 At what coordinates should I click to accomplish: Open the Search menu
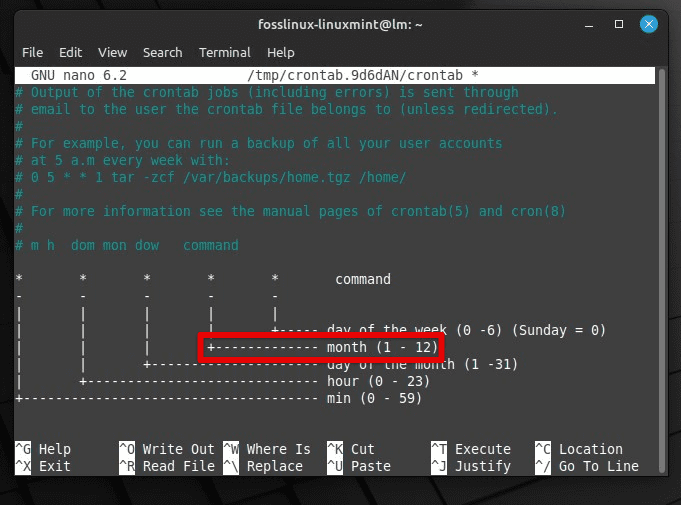coord(162,53)
